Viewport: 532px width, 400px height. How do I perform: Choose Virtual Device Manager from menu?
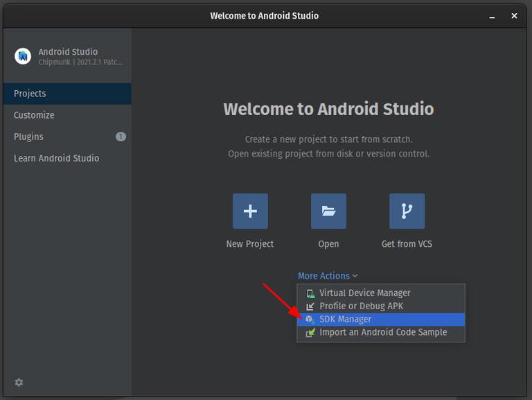pos(381,293)
